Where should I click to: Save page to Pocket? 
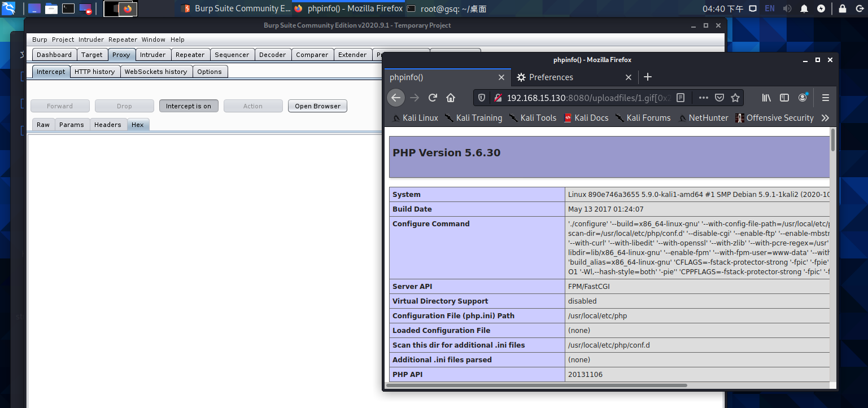tap(719, 98)
